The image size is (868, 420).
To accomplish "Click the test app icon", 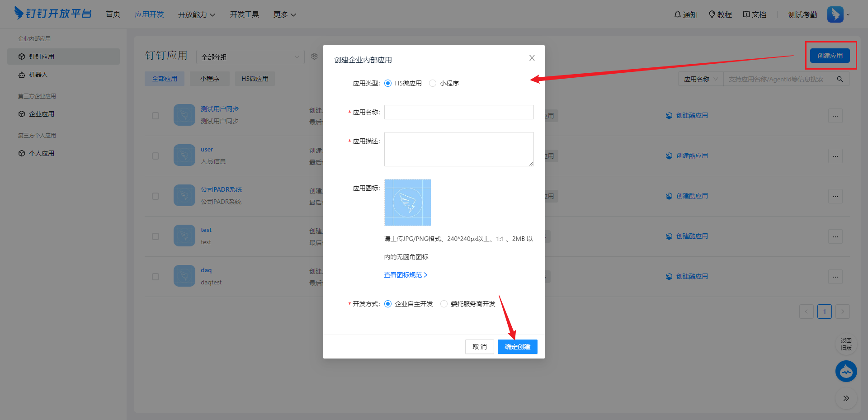I will (184, 236).
